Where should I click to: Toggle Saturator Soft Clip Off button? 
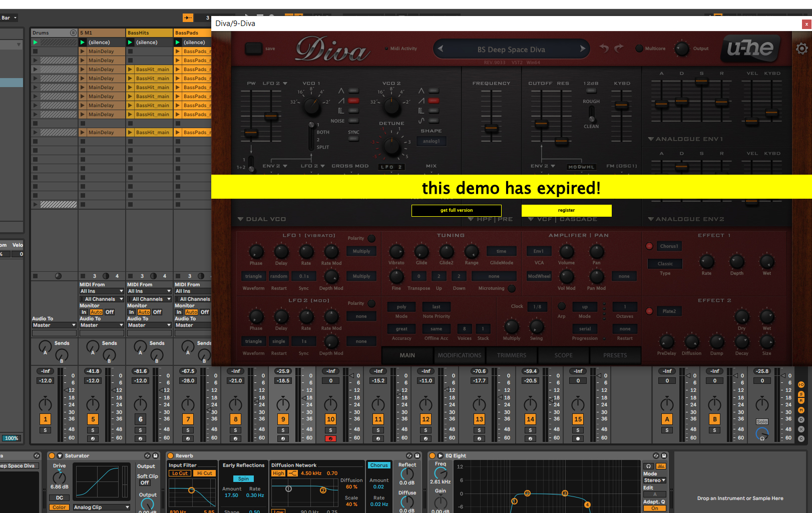145,483
